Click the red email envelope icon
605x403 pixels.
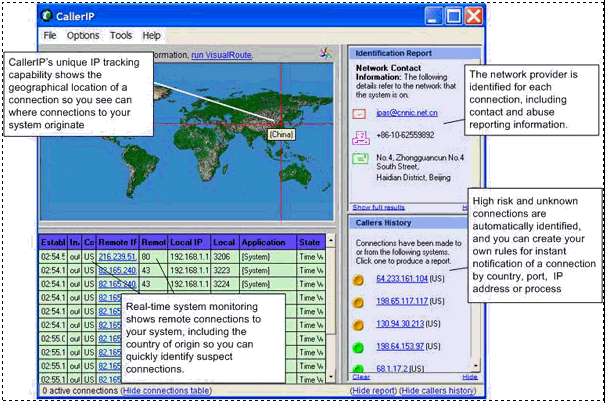coord(359,113)
